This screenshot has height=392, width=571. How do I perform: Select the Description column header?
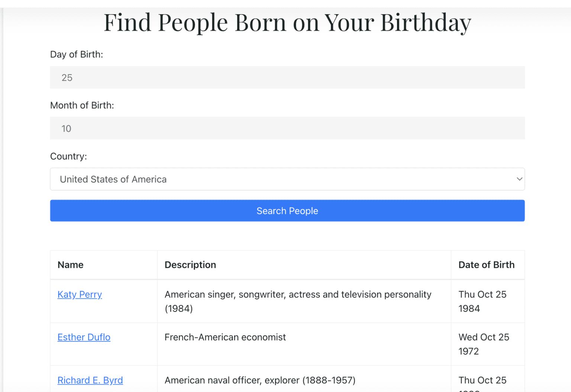190,265
